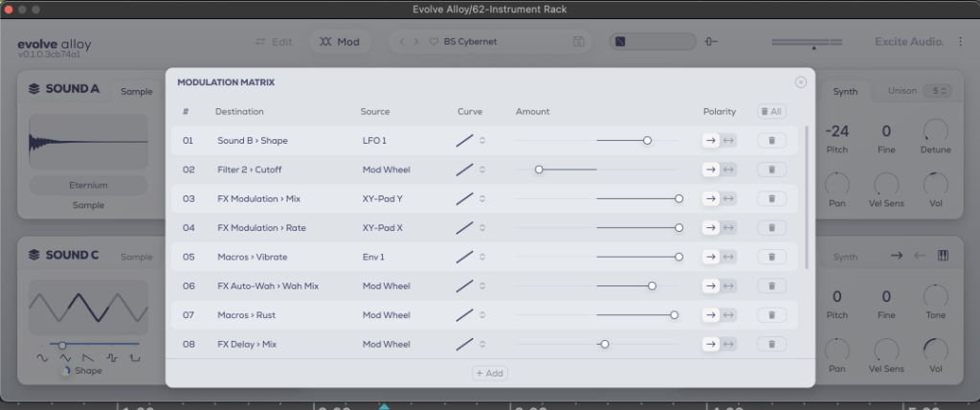The width and height of the screenshot is (980, 410).
Task: Save preset using the disk icon
Action: (578, 42)
